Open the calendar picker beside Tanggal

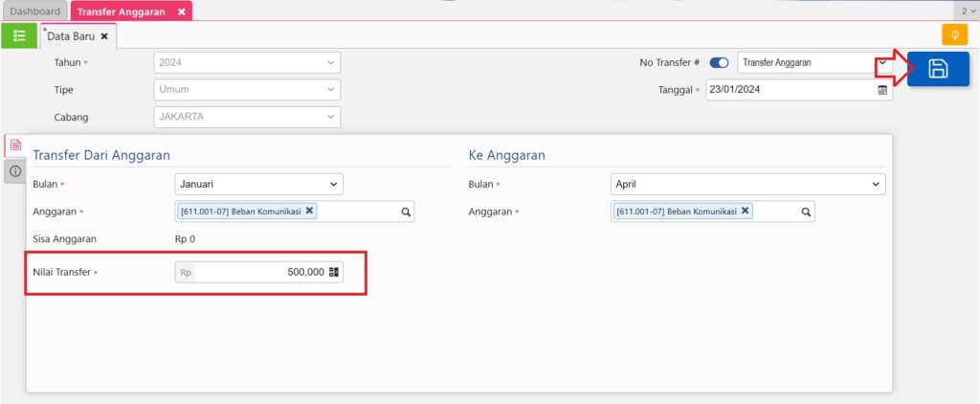tap(881, 90)
